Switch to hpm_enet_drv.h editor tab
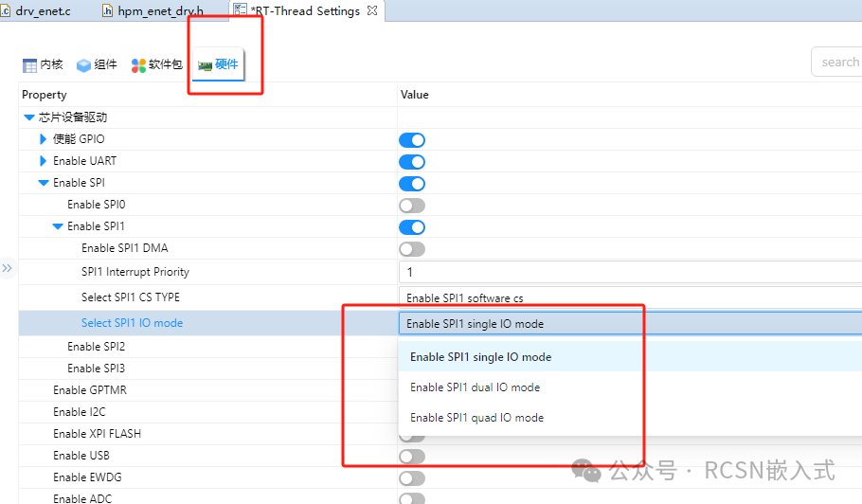This screenshot has height=504, width=862. [x=157, y=11]
